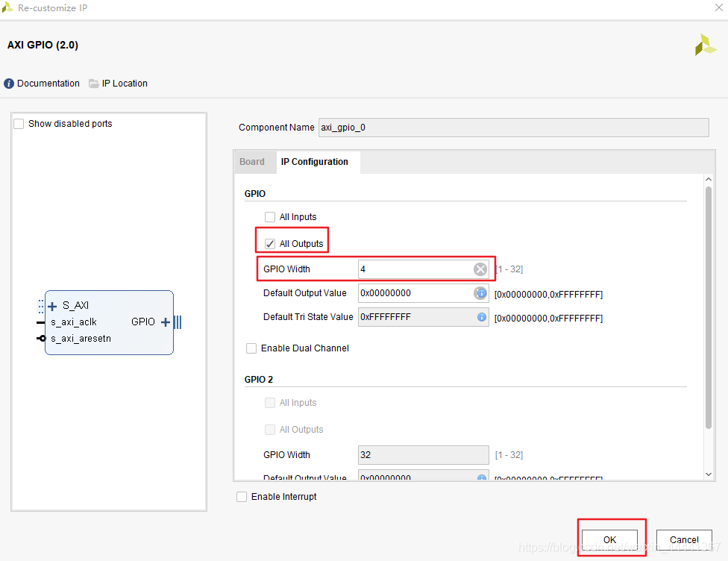Open the Documentation info icon
Viewport: 728px width, 561px height.
tap(9, 84)
